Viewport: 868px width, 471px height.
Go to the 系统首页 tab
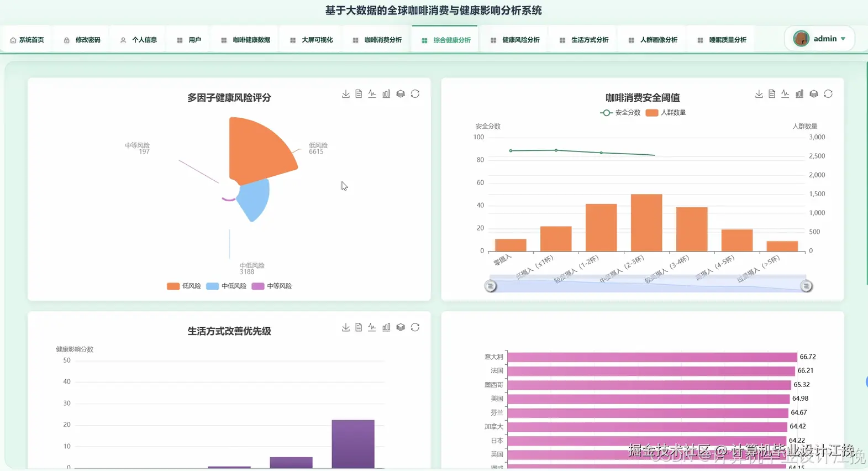click(x=27, y=40)
